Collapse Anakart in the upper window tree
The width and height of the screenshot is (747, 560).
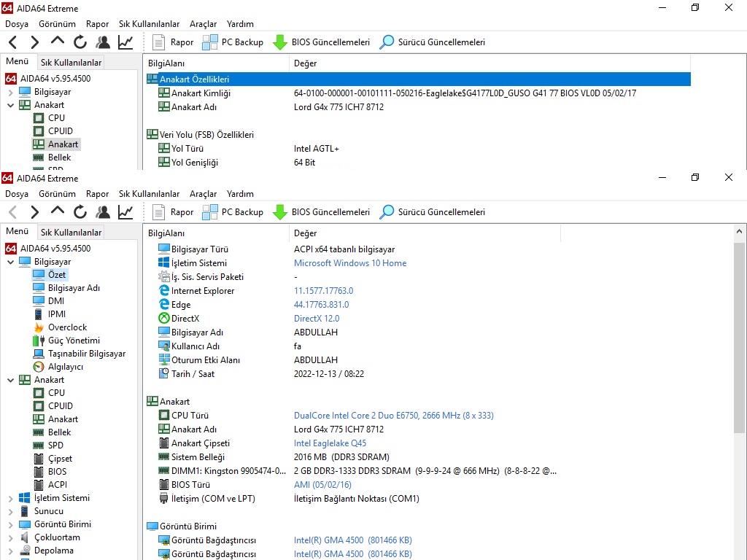(x=10, y=105)
